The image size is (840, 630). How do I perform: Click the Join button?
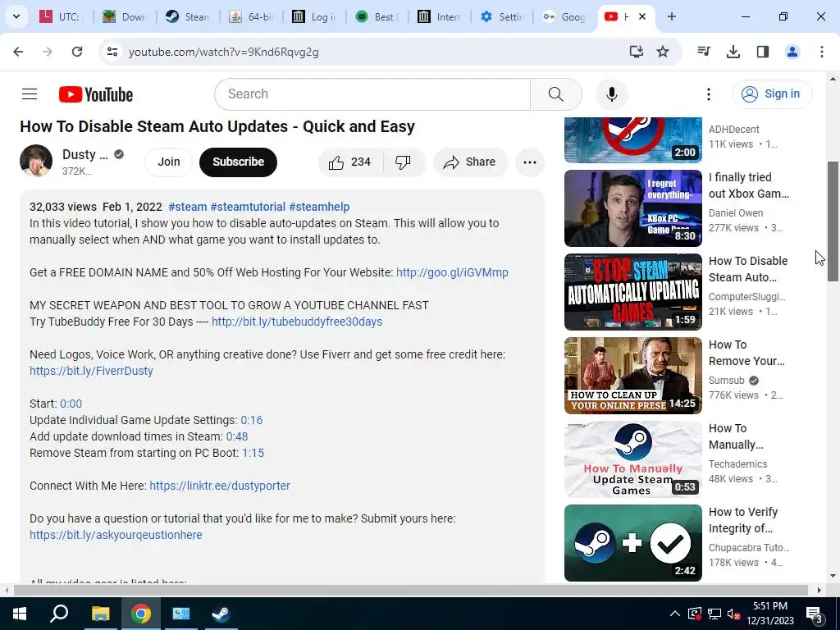coord(169,162)
